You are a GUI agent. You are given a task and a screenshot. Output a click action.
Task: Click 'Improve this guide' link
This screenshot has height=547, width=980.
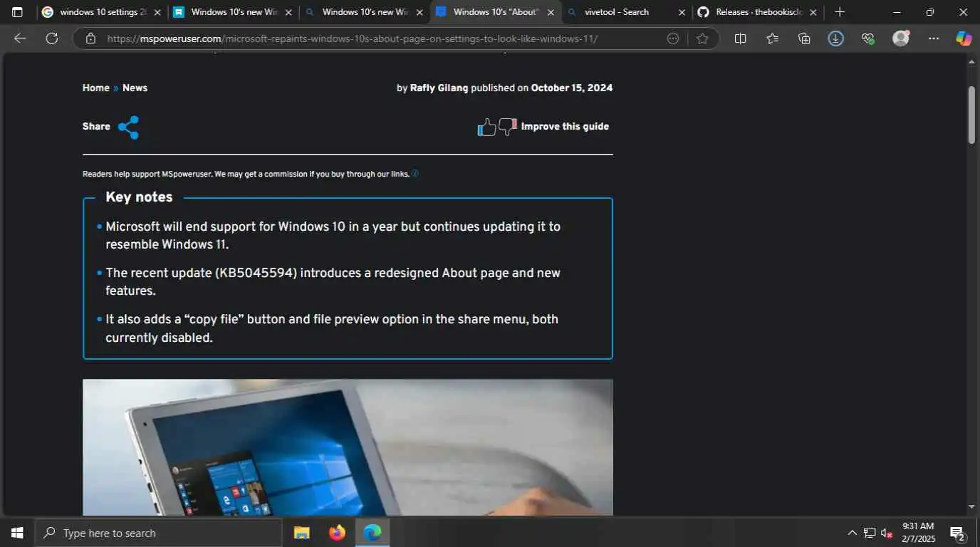[565, 126]
